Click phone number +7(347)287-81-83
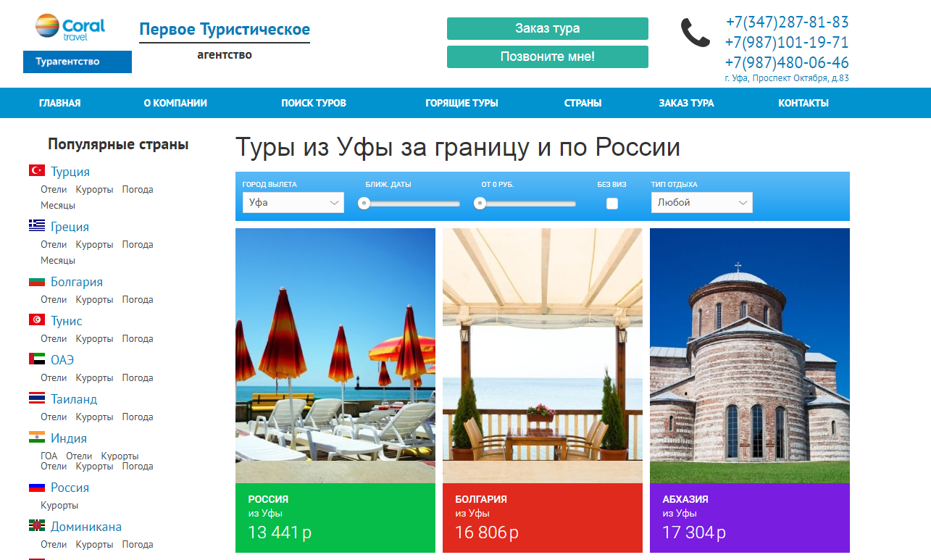The height and width of the screenshot is (560, 931). (x=787, y=22)
